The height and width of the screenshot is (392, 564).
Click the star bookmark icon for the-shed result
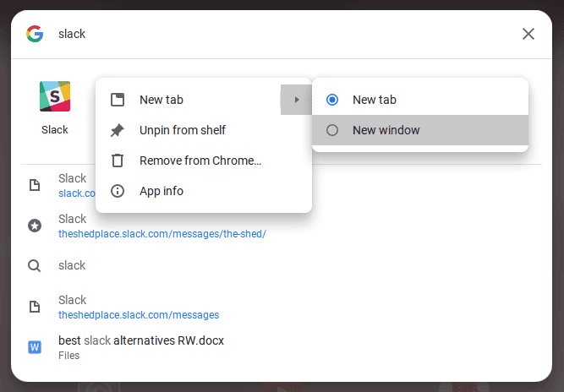tap(35, 226)
